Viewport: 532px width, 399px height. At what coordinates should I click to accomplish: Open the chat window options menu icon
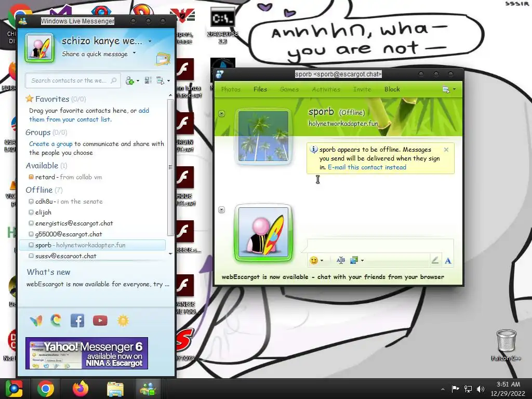tap(449, 89)
